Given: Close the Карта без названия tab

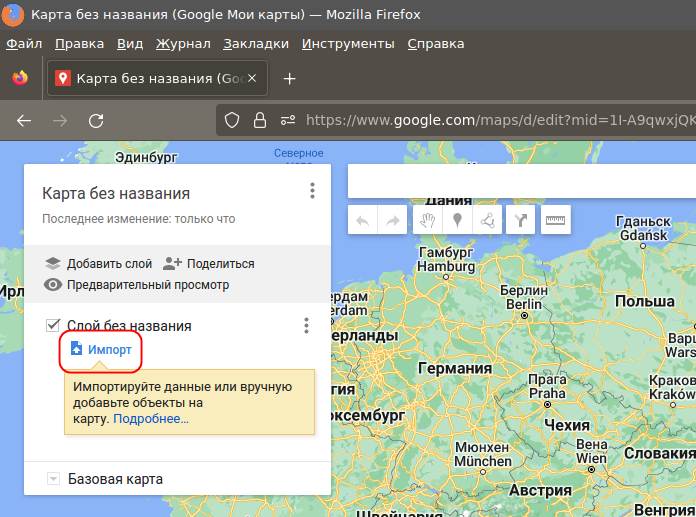Looking at the screenshot, I should 252,78.
